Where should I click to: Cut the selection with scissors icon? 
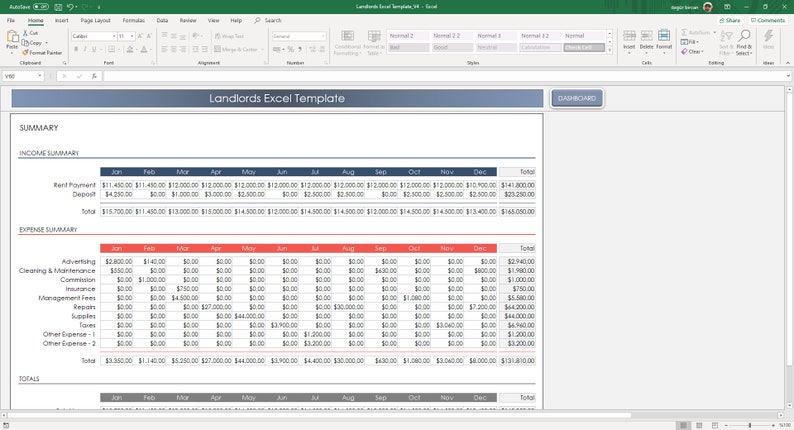(26, 33)
